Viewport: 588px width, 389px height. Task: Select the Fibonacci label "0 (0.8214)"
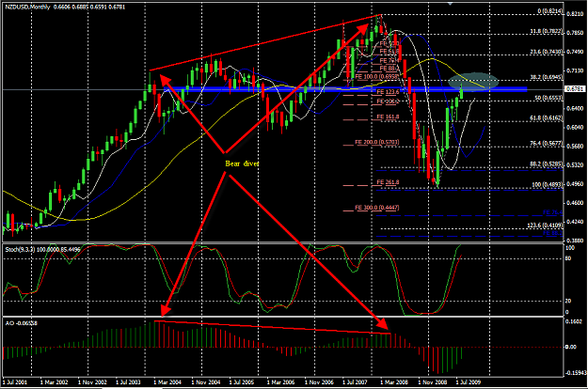pos(550,11)
